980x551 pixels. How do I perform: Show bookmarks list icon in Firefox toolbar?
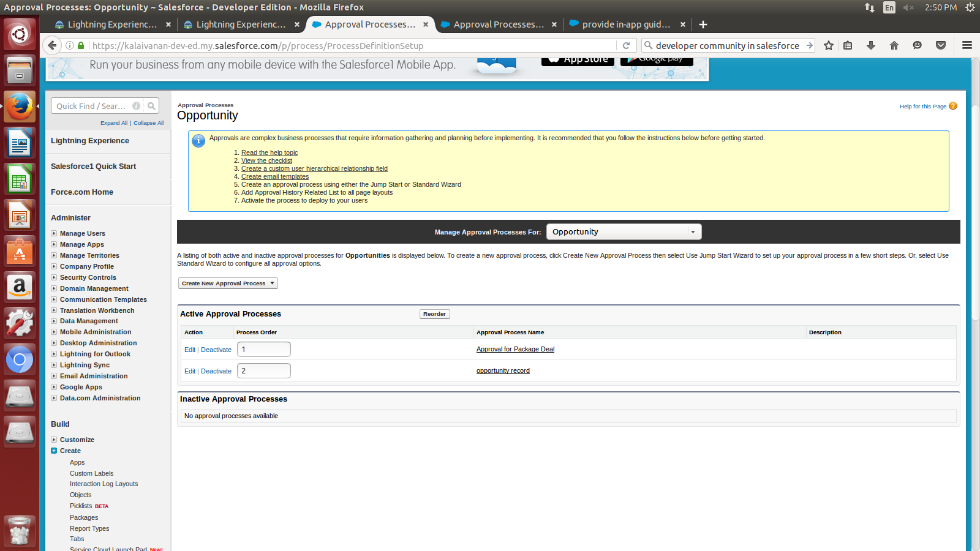click(x=848, y=45)
